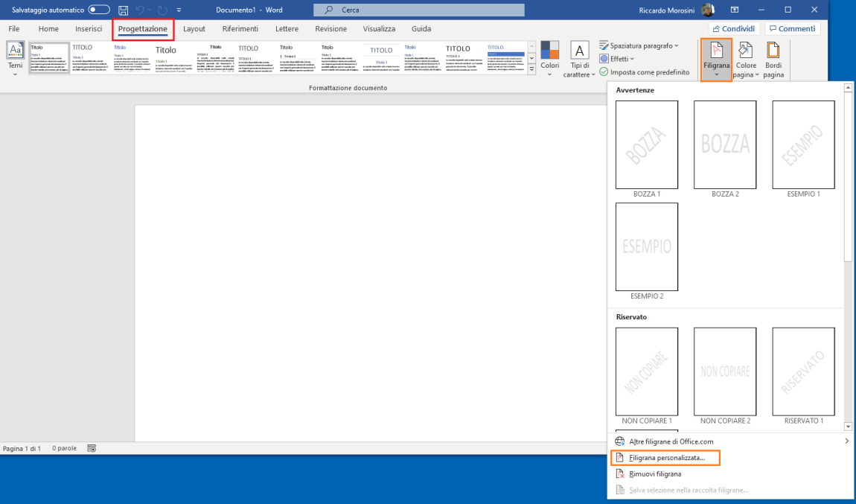Click watermark gallery scroll down arrow

pyautogui.click(x=848, y=427)
